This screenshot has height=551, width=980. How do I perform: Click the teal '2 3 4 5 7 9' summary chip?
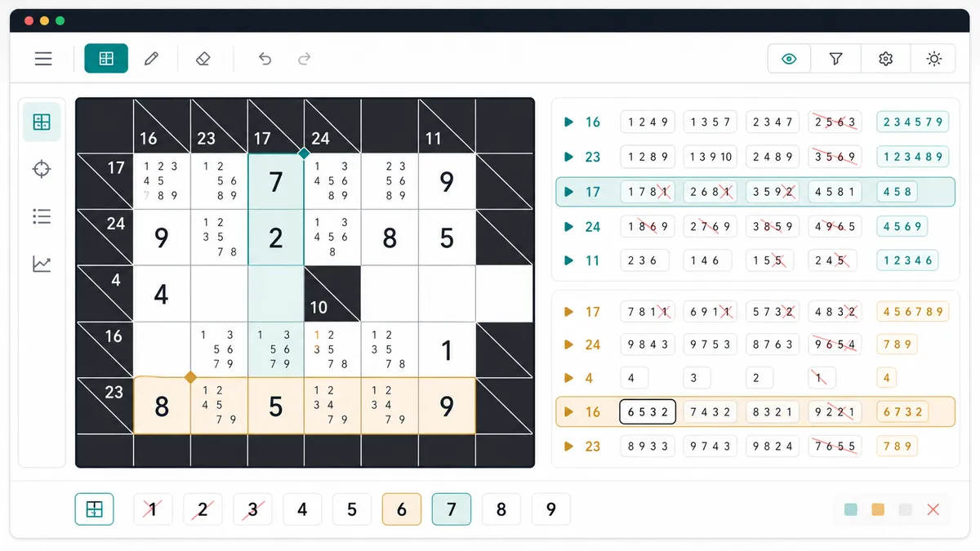click(913, 122)
